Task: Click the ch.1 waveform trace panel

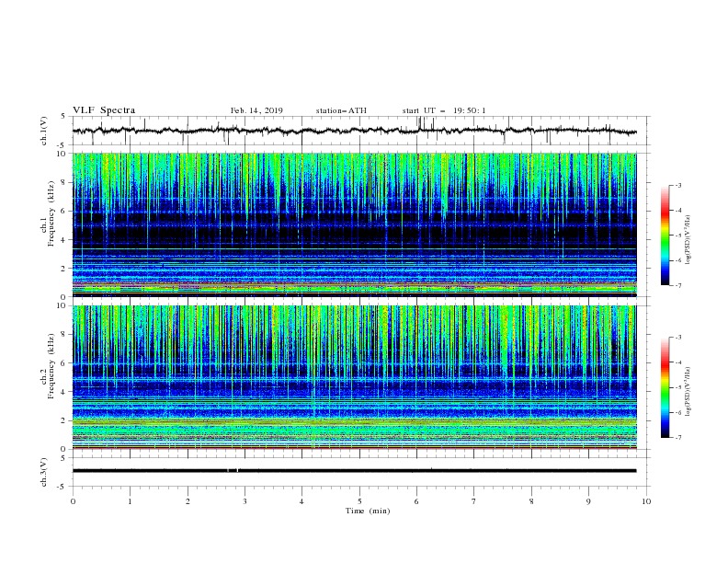Action: click(x=361, y=131)
